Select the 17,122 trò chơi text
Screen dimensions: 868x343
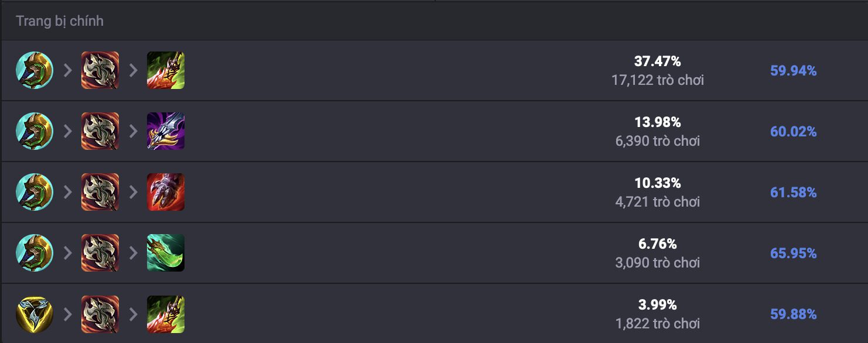(658, 80)
